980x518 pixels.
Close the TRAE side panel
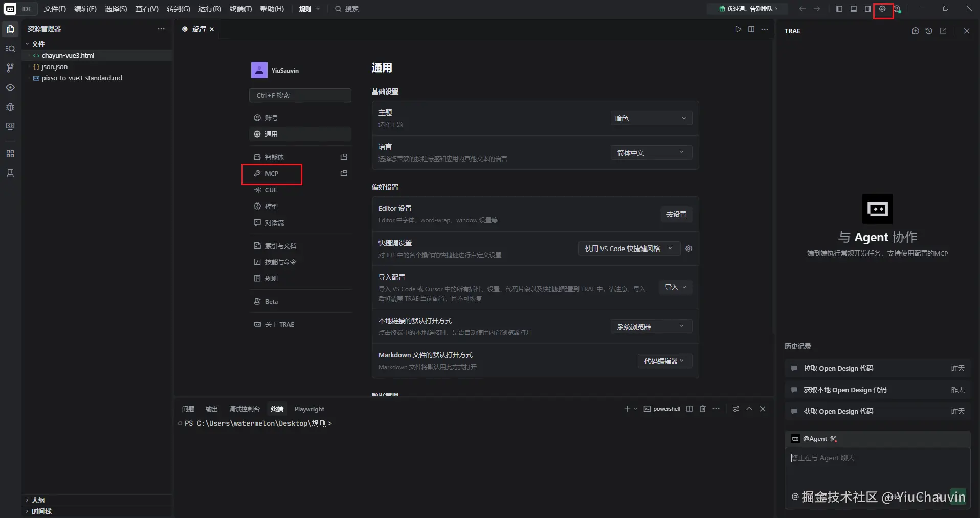[967, 31]
